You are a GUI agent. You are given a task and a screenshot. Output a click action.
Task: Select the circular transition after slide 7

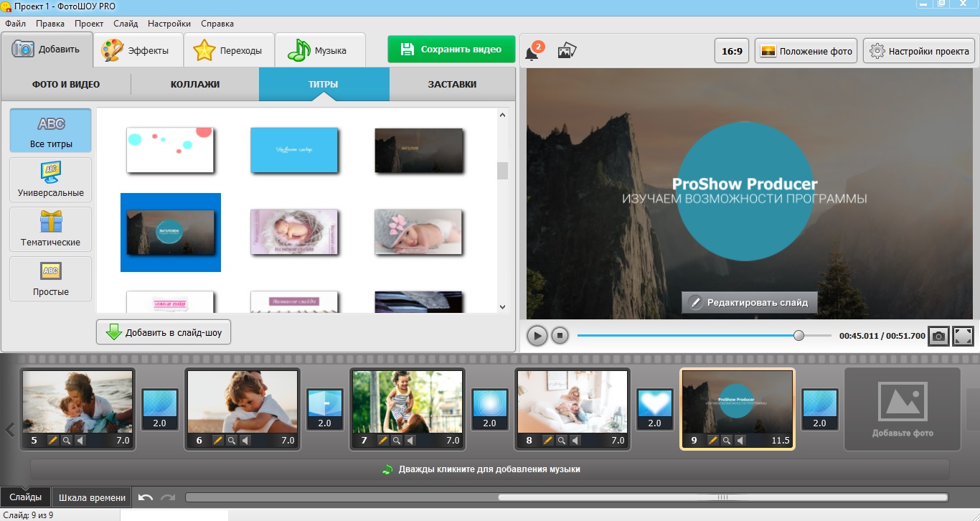pyautogui.click(x=489, y=409)
